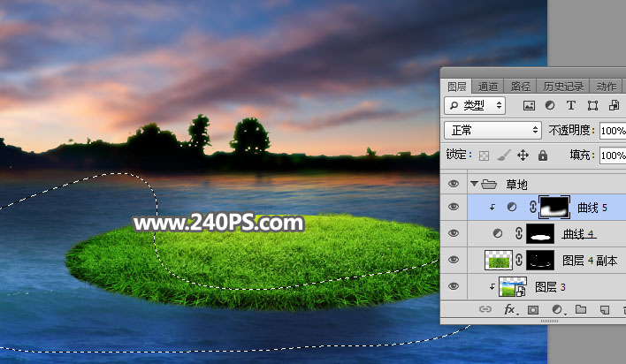Open the 正常 blend mode dropdown
Screen dimensions: 626x364
tap(492, 130)
